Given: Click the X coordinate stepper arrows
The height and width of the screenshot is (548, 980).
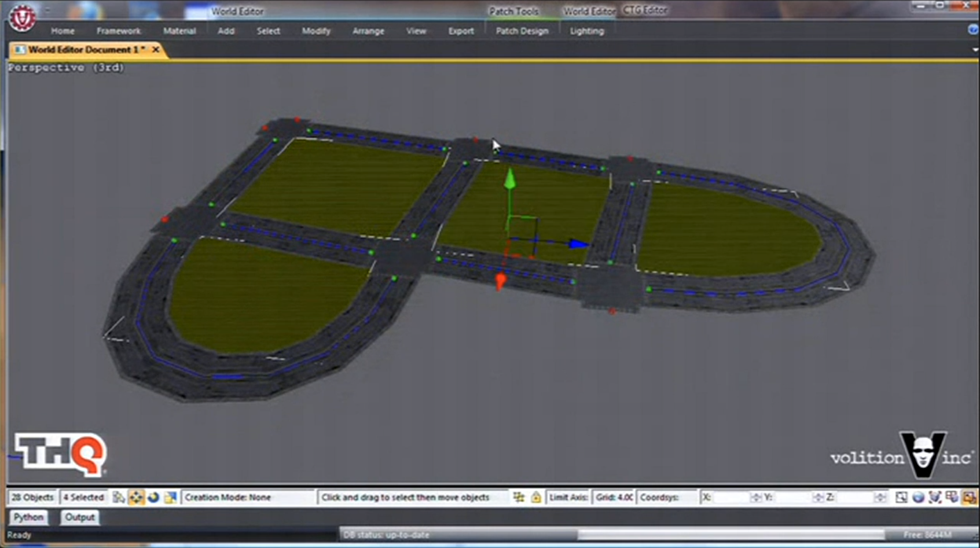Looking at the screenshot, I should [x=755, y=497].
